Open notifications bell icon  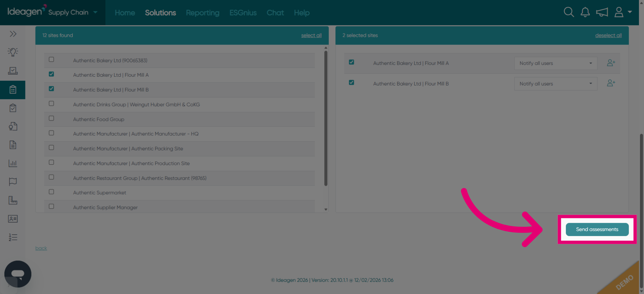pyautogui.click(x=585, y=12)
